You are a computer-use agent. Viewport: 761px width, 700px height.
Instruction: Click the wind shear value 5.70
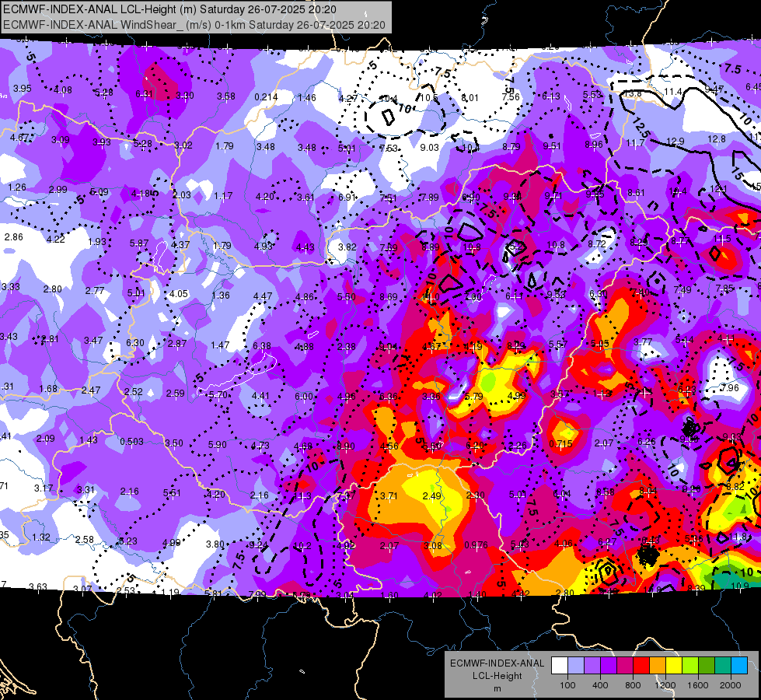218,395
